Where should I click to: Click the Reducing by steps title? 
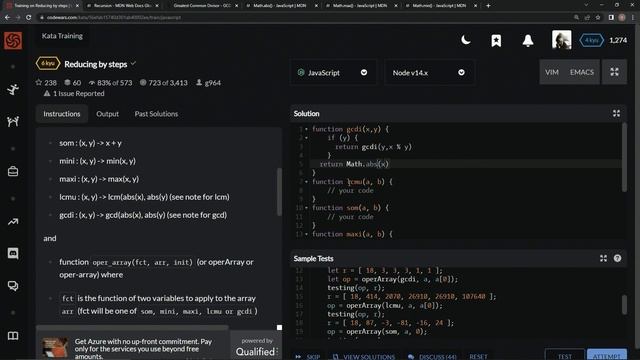coord(96,64)
